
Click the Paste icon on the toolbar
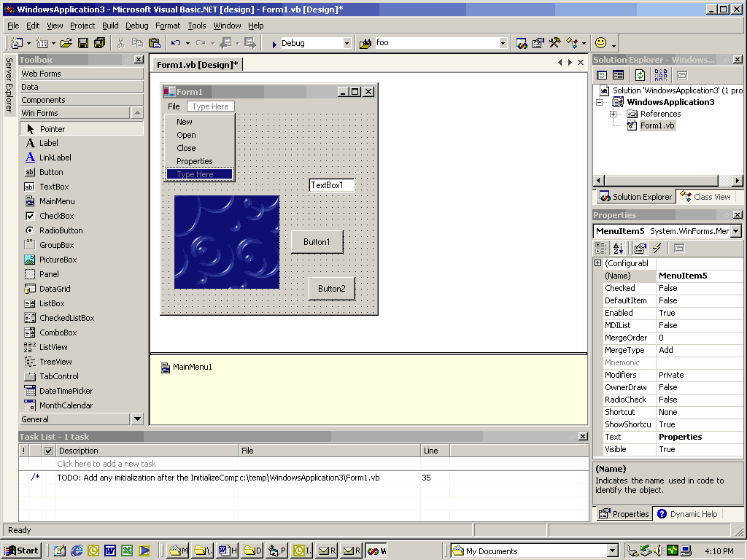click(x=154, y=43)
